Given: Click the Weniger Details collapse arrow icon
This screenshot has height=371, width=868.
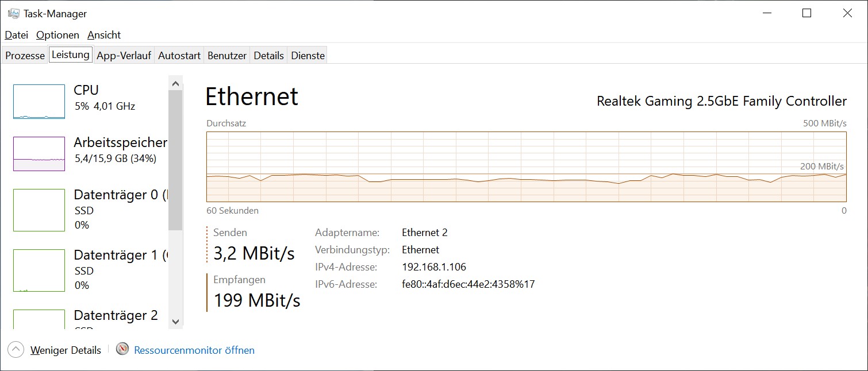Looking at the screenshot, I should (16, 350).
